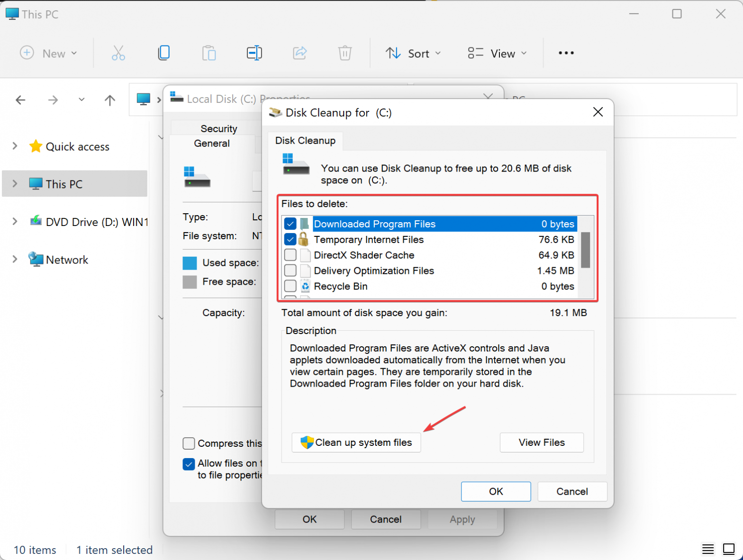
Task: Click the Cut scissors icon in toolbar
Action: pyautogui.click(x=118, y=53)
